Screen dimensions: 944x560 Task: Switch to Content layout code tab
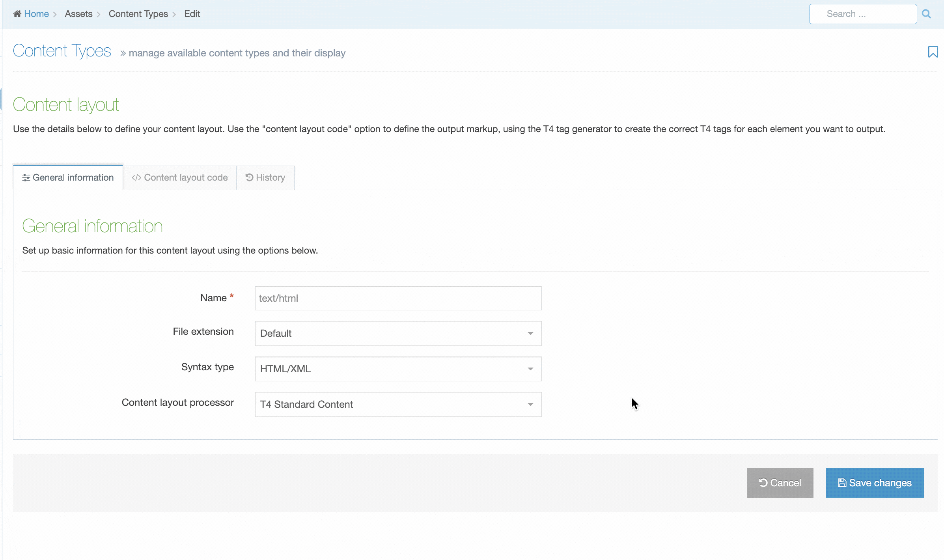[x=185, y=178]
